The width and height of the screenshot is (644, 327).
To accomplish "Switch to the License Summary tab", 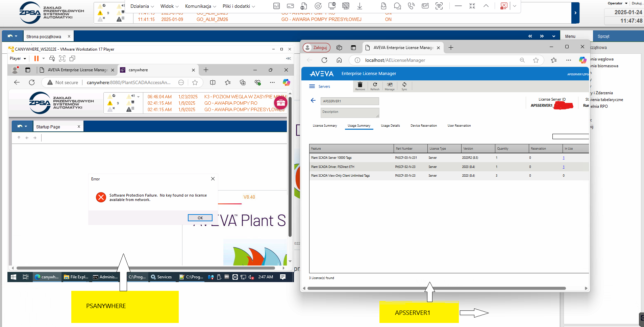I will pos(325,126).
